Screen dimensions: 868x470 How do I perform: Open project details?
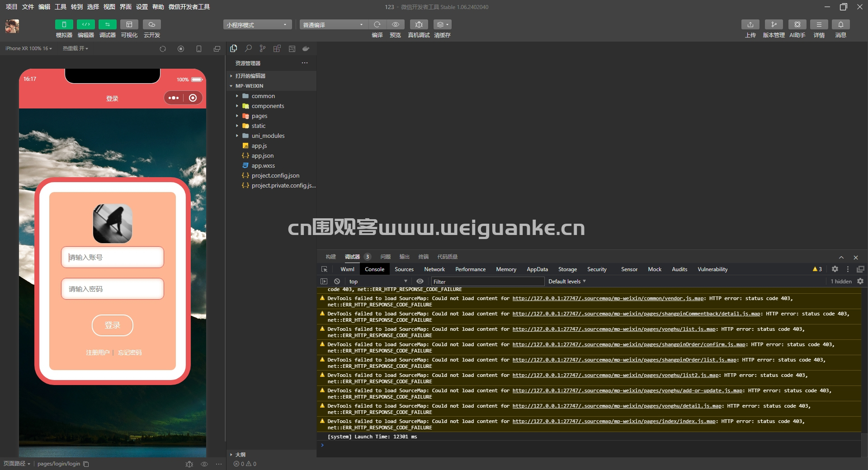click(819, 24)
